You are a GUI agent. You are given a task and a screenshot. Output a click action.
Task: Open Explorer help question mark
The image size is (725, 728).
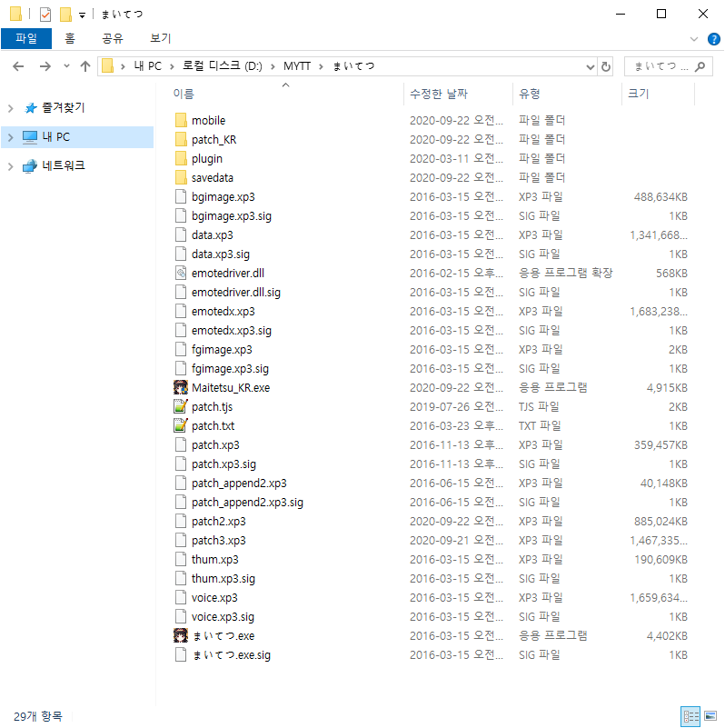[713, 39]
